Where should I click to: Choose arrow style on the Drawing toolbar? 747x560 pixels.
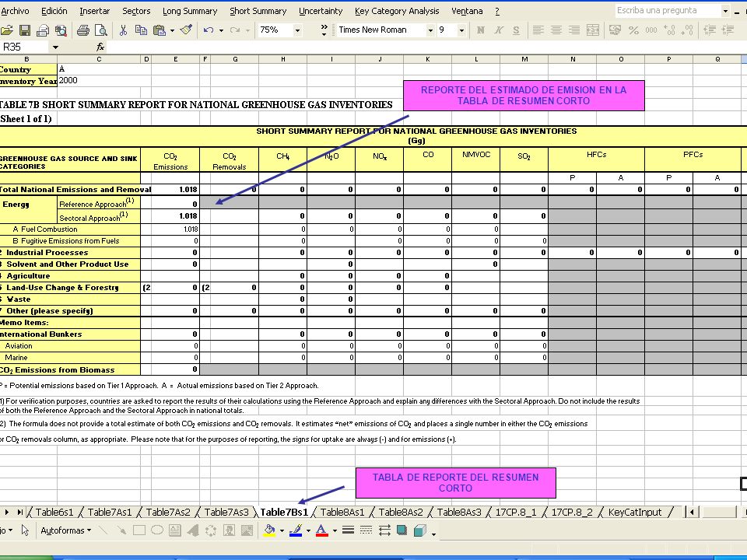point(384,530)
